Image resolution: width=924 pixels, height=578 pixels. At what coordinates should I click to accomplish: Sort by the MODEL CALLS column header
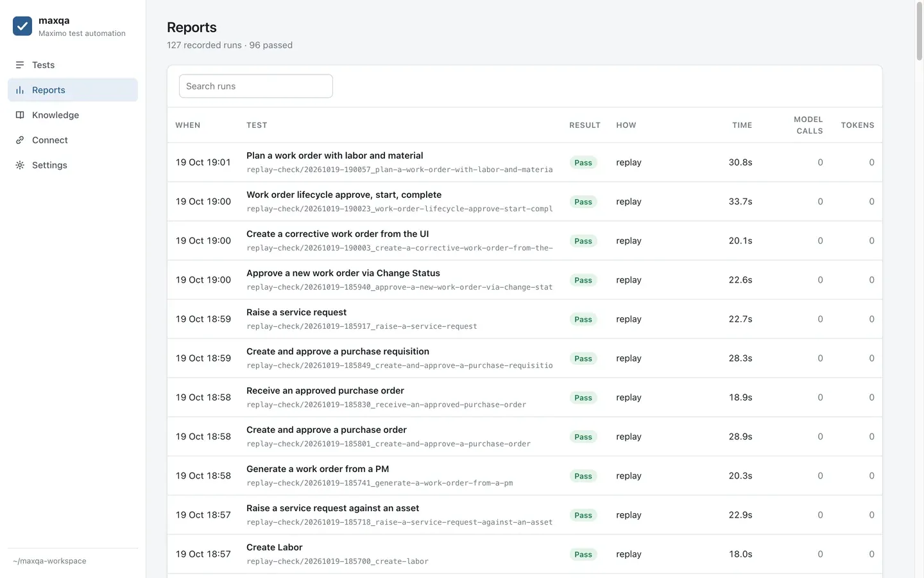pos(808,125)
